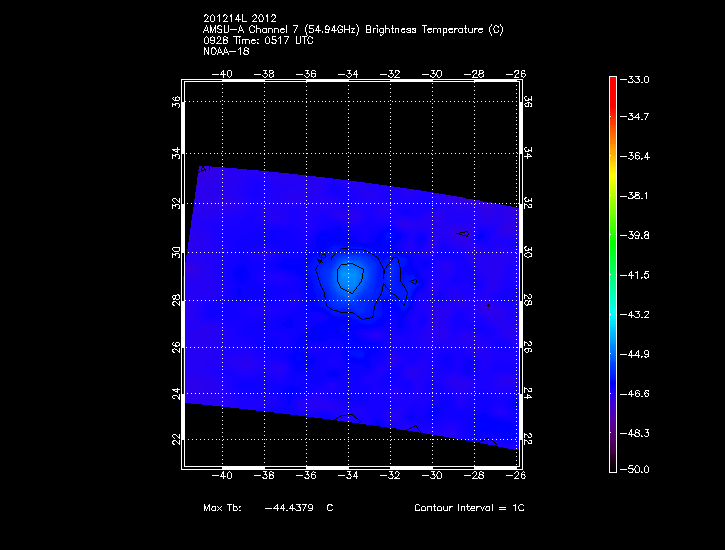Click the "Max Tb: -44.4379 C" readout
Screen dimensions: 725x550
pyautogui.click(x=268, y=508)
